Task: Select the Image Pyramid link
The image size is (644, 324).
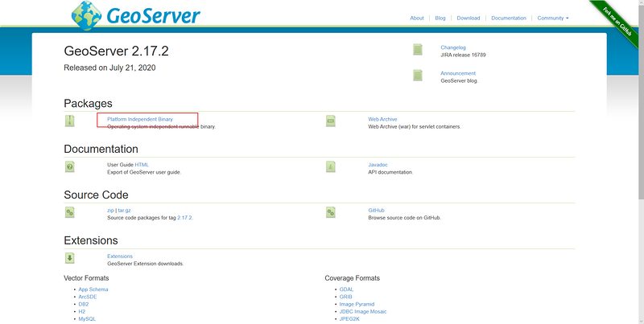Action: [x=357, y=305]
